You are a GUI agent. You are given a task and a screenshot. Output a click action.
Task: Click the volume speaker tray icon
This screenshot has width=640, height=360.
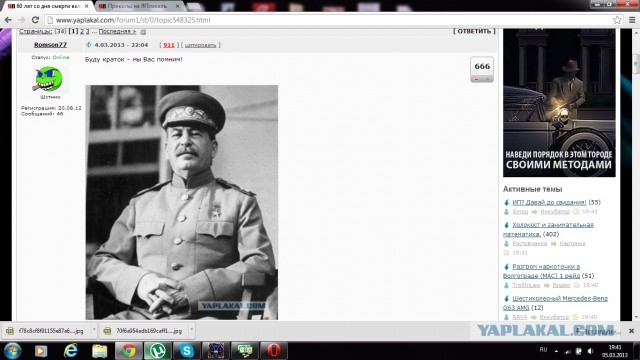tap(590, 351)
